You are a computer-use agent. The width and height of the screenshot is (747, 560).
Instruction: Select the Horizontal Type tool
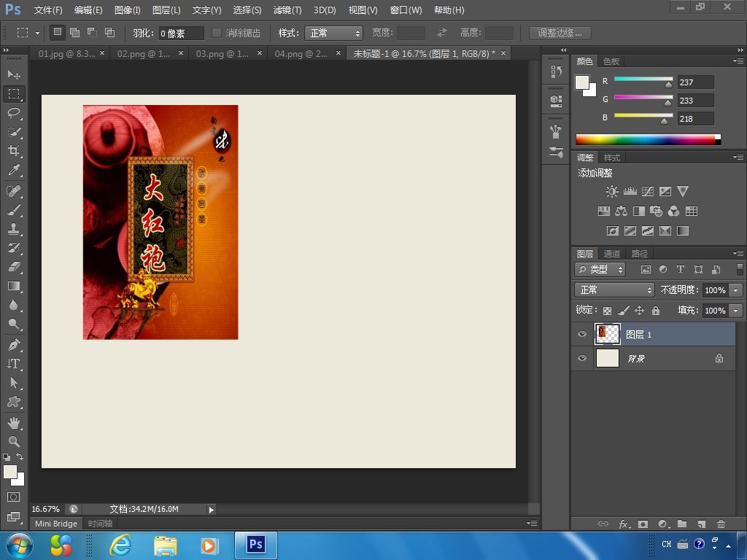click(x=14, y=364)
